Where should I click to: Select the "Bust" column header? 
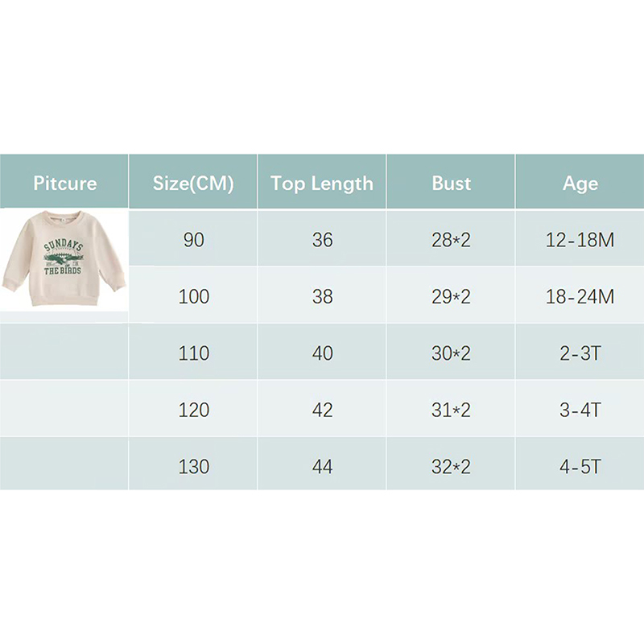click(451, 183)
